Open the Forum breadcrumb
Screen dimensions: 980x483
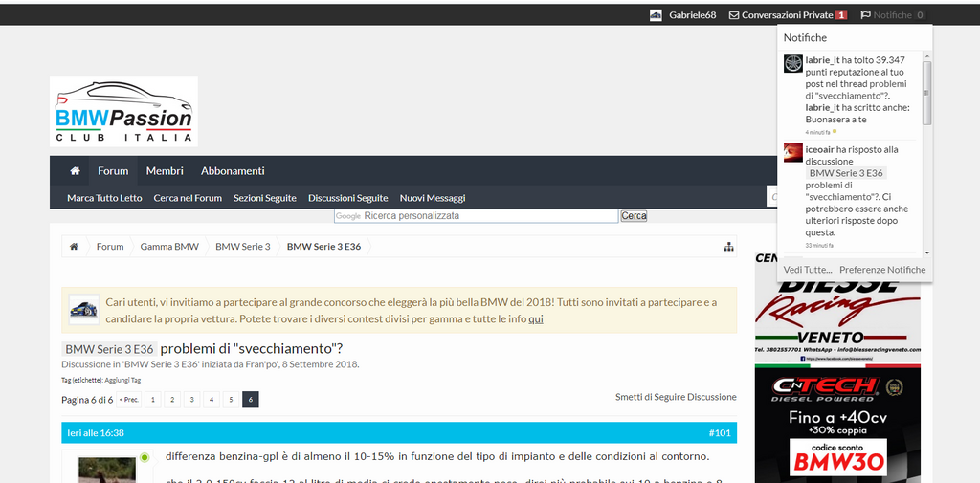[110, 246]
